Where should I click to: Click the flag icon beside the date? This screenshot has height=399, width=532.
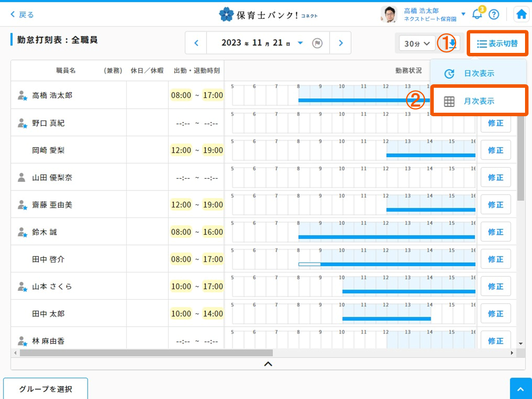tap(317, 43)
